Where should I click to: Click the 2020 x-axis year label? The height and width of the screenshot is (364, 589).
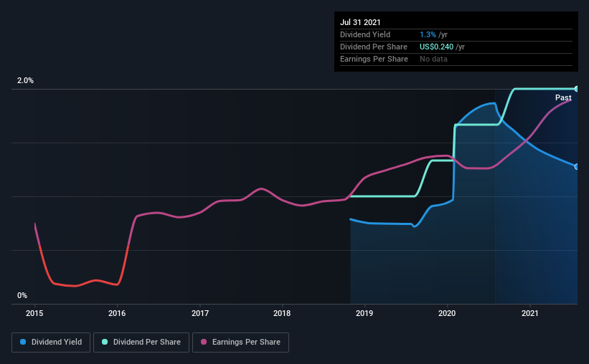pos(448,313)
